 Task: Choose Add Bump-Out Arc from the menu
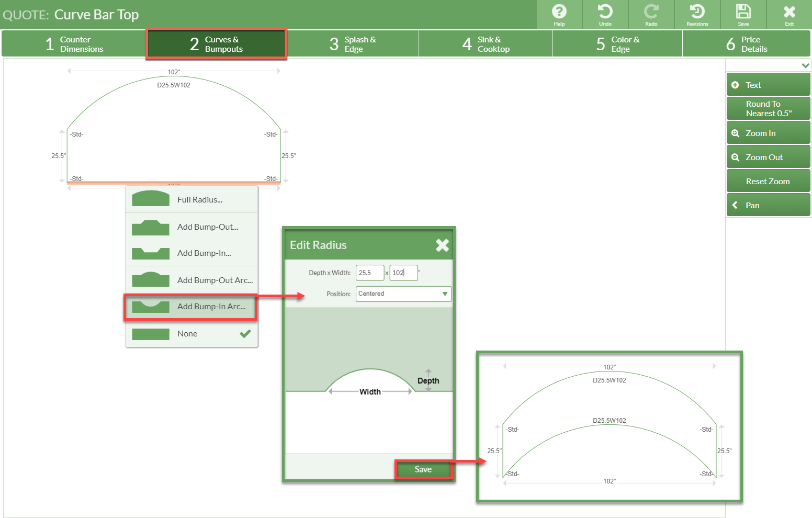click(191, 280)
